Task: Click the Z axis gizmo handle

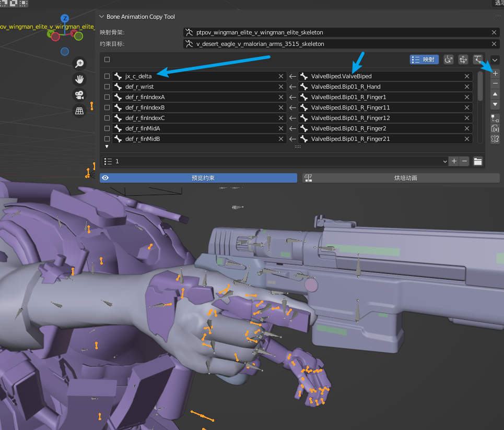Action: (x=65, y=18)
